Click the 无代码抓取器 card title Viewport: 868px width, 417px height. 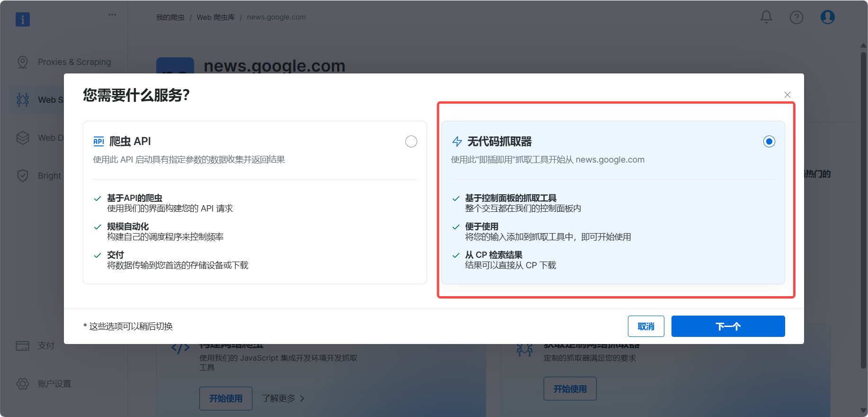pyautogui.click(x=500, y=141)
